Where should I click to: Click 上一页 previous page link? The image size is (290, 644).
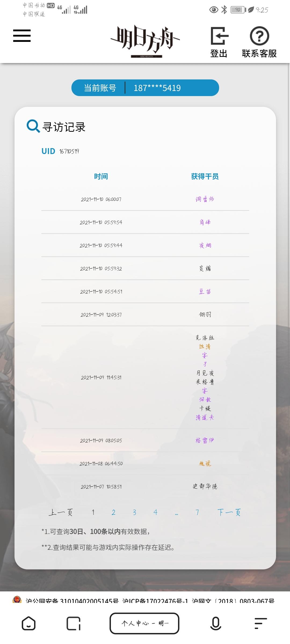coord(61,513)
